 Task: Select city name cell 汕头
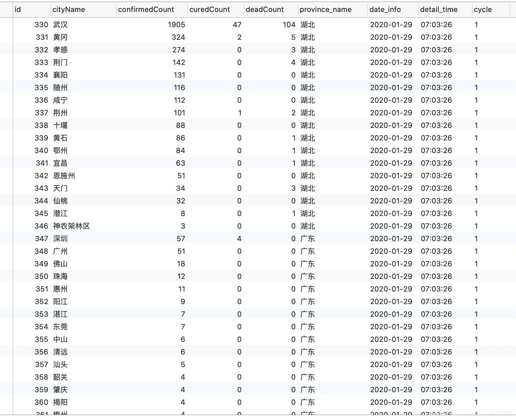pyautogui.click(x=60, y=364)
